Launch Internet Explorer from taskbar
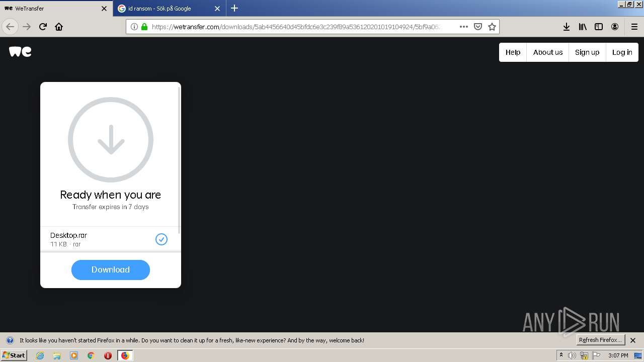The height and width of the screenshot is (362, 644). point(40,355)
